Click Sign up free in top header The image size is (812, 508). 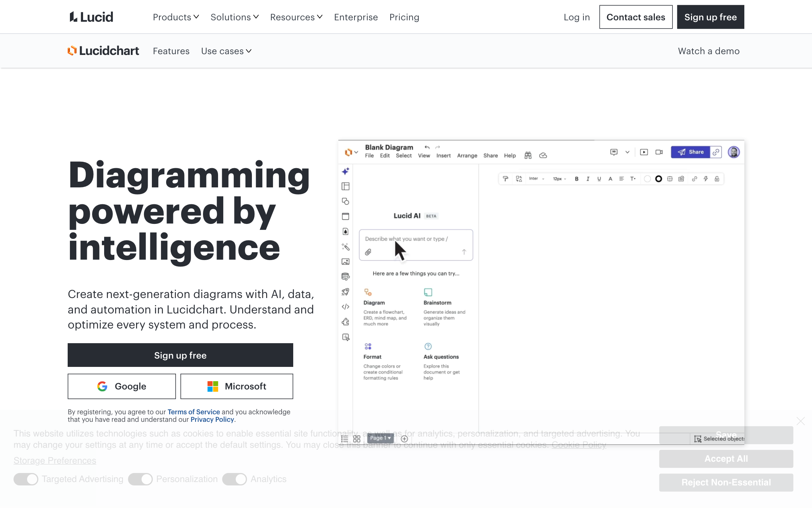pyautogui.click(x=710, y=17)
